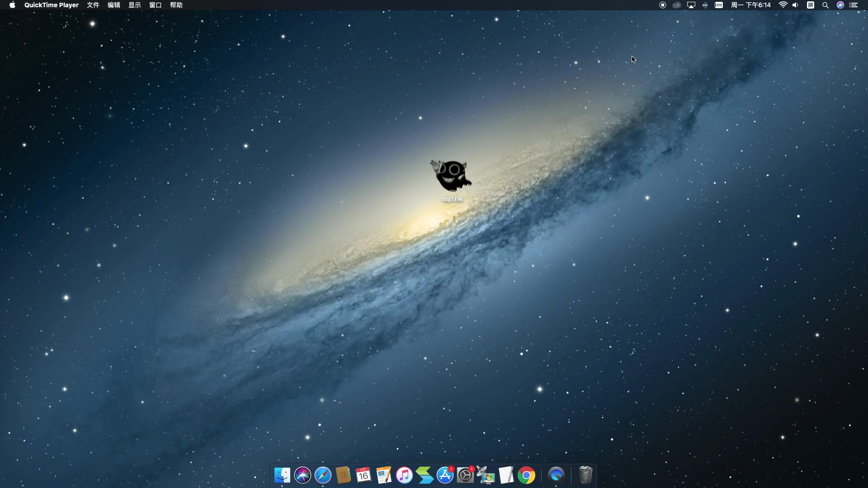Viewport: 868px width, 488px height.
Task: Open iTunes from the Dock
Action: coord(404,475)
